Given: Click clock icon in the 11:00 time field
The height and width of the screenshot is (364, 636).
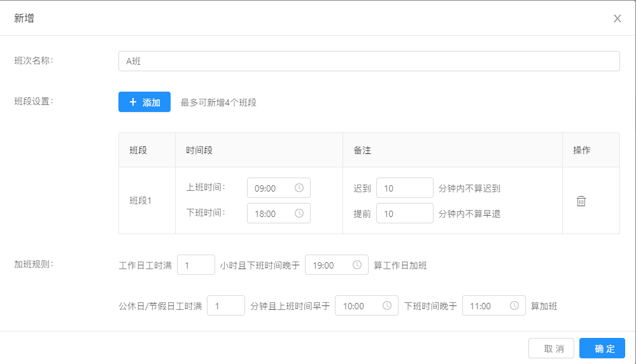Looking at the screenshot, I should pos(514,305).
